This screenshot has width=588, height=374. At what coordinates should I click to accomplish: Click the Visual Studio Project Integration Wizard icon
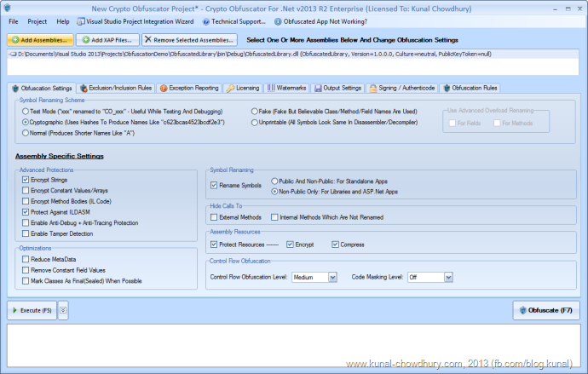81,22
